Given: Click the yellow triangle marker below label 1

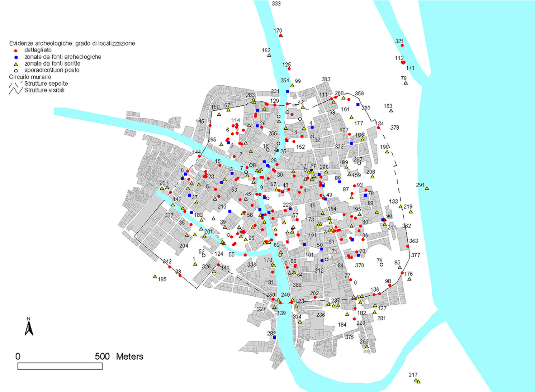Looking at the screenshot, I should coord(195,264).
